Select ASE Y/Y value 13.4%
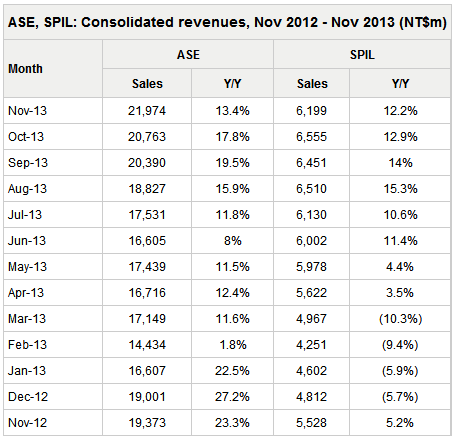 tap(232, 110)
